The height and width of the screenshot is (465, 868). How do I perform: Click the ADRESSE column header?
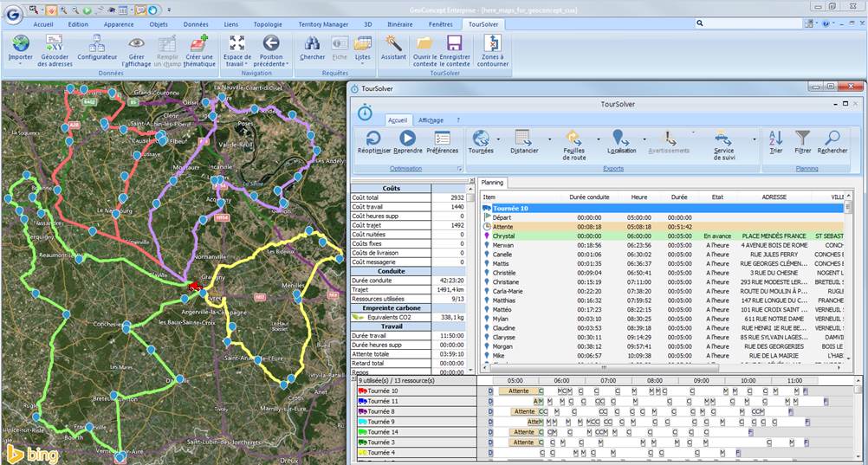pos(774,197)
